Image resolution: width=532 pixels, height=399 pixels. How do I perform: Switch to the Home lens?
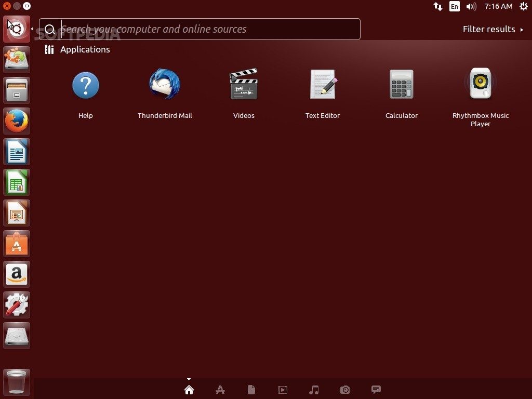click(189, 390)
